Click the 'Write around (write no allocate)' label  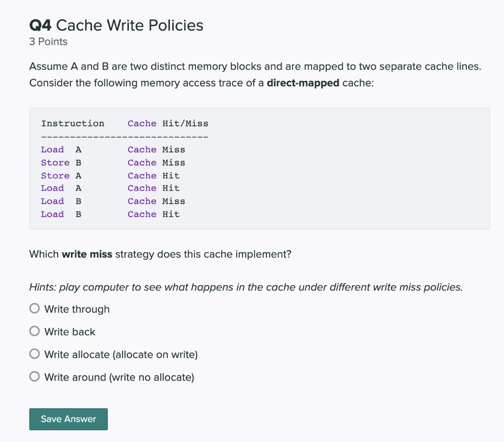click(119, 377)
